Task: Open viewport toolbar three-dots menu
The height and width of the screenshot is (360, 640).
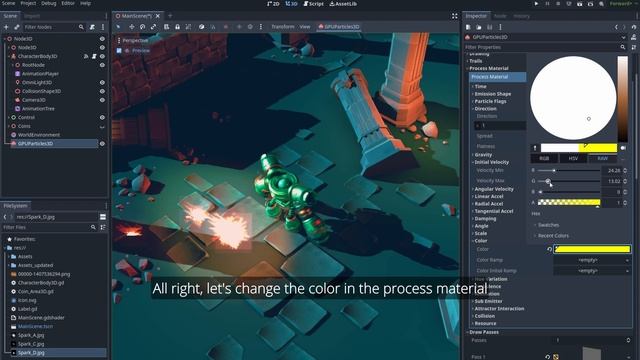Action: point(261,27)
